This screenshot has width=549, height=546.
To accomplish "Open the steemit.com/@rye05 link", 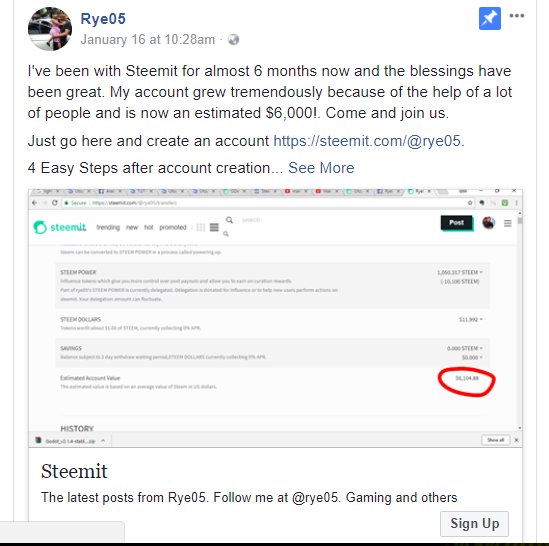I will [367, 141].
